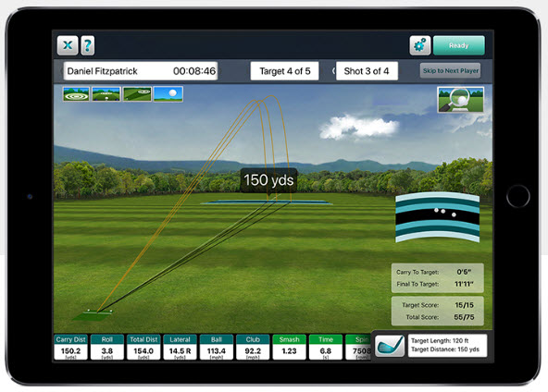Open the ball magnifier zoom view
Image resolution: width=548 pixels, height=392 pixels.
[461, 100]
